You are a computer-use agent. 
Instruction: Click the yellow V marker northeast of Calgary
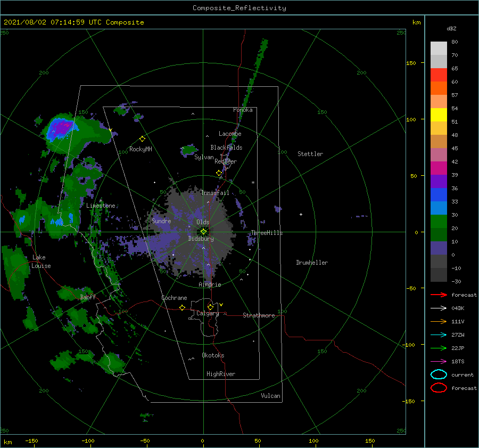221,305
